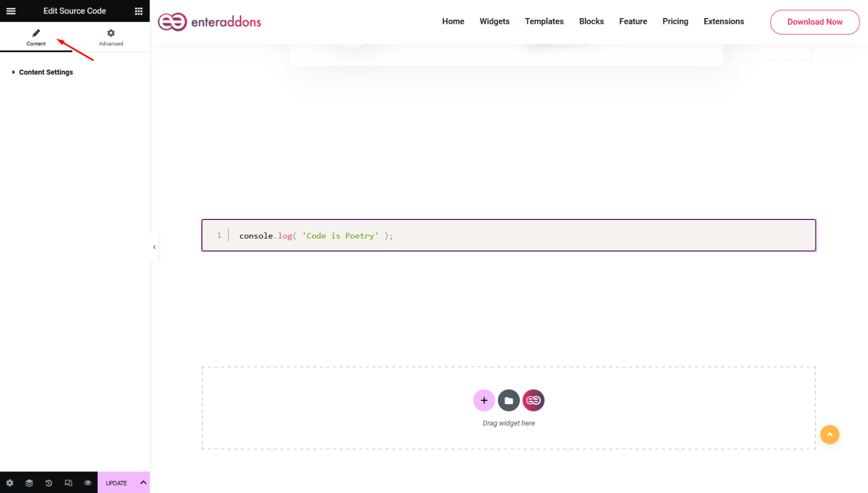Open the Navigator layers icon
This screenshot has width=868, height=493.
29,483
